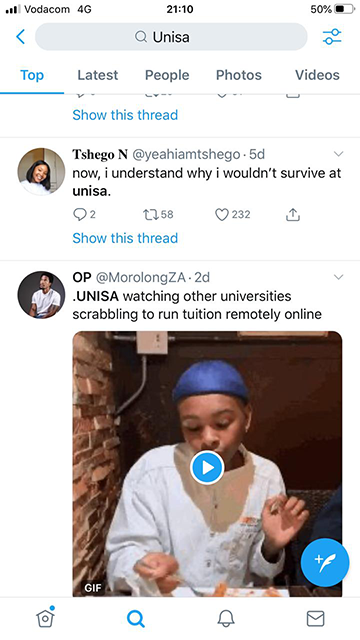
Task: Open @MorolongZA profile handle link
Action: (x=141, y=277)
